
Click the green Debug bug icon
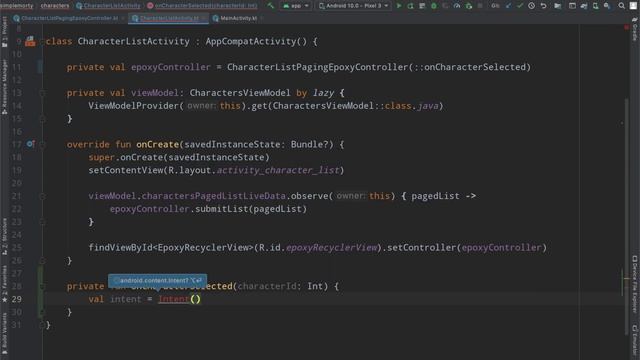(x=434, y=6)
